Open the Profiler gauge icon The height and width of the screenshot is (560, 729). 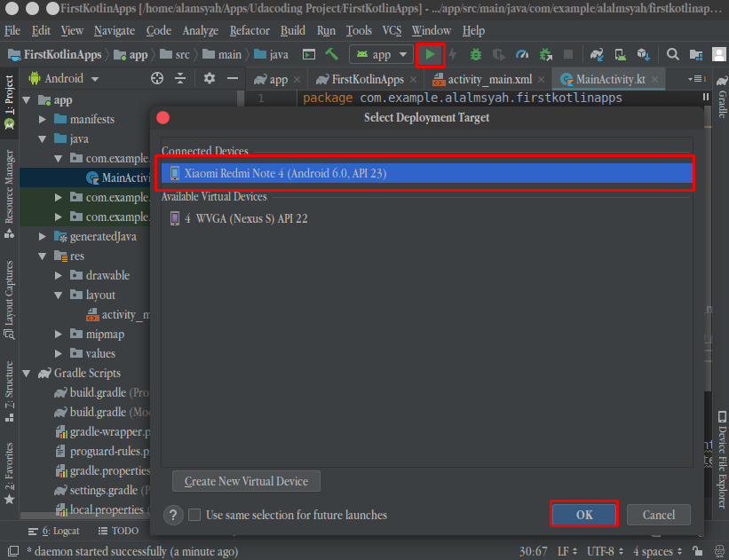pos(522,55)
